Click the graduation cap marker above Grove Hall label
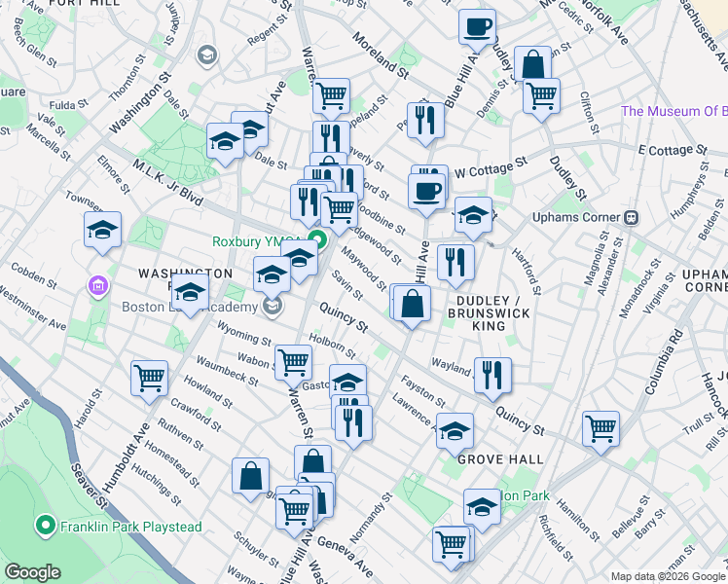Image resolution: width=728 pixels, height=584 pixels. tap(455, 432)
